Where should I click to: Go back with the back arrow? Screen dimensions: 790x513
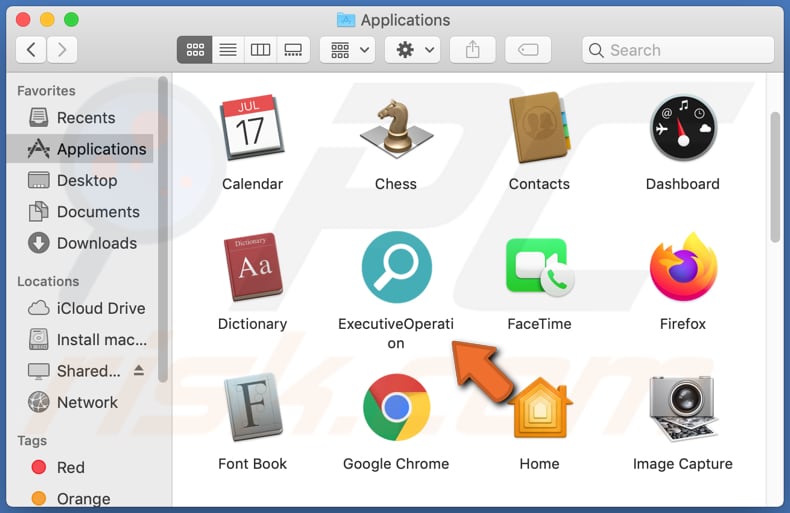[x=32, y=49]
